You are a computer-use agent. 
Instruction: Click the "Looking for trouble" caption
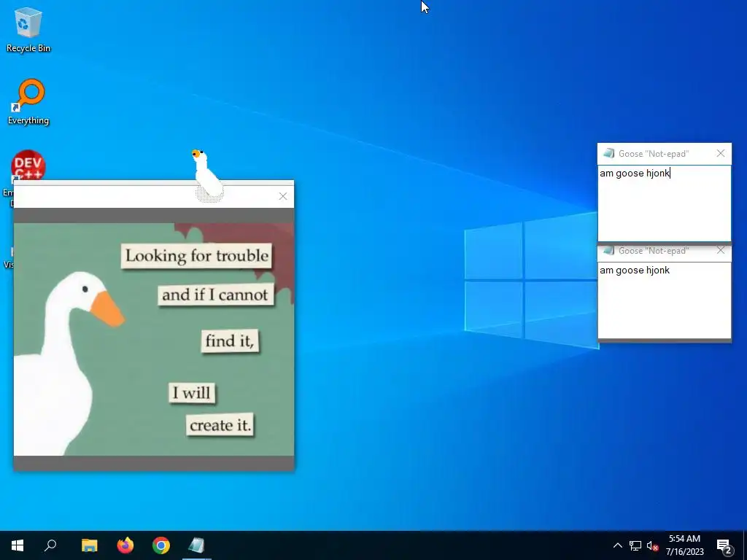click(197, 256)
